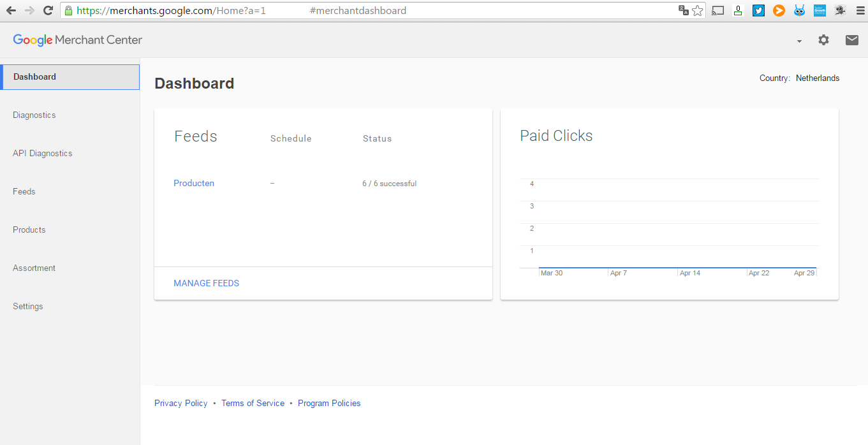
Task: Click the Apr 29 axis label
Action: (x=804, y=274)
